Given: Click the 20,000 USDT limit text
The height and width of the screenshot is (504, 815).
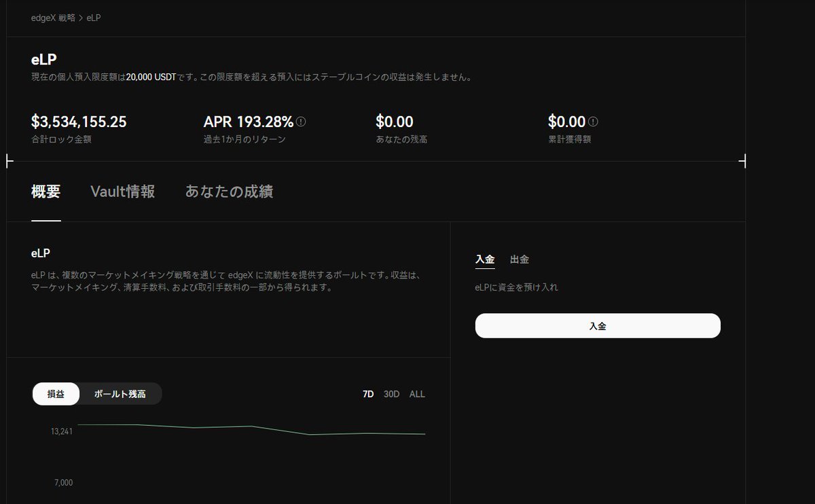Looking at the screenshot, I should click(x=151, y=77).
